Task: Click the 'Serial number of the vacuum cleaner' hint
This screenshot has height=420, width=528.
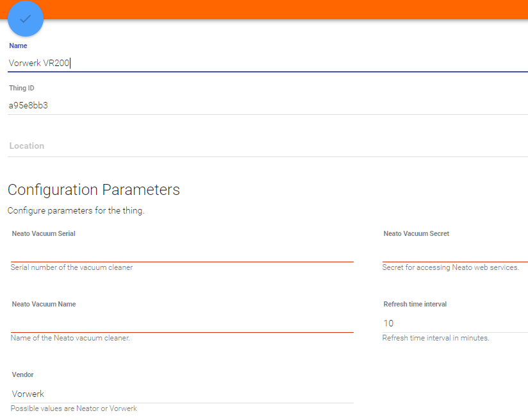Action: pos(72,267)
